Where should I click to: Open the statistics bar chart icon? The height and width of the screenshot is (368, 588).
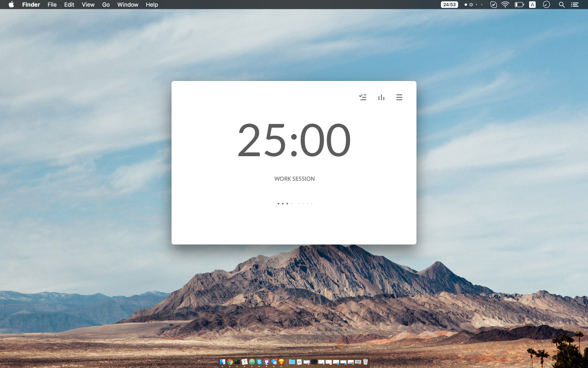click(381, 97)
